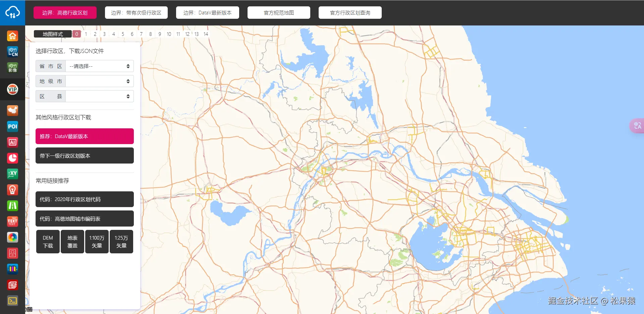Open the green road icon
644x314 pixels.
(12, 205)
